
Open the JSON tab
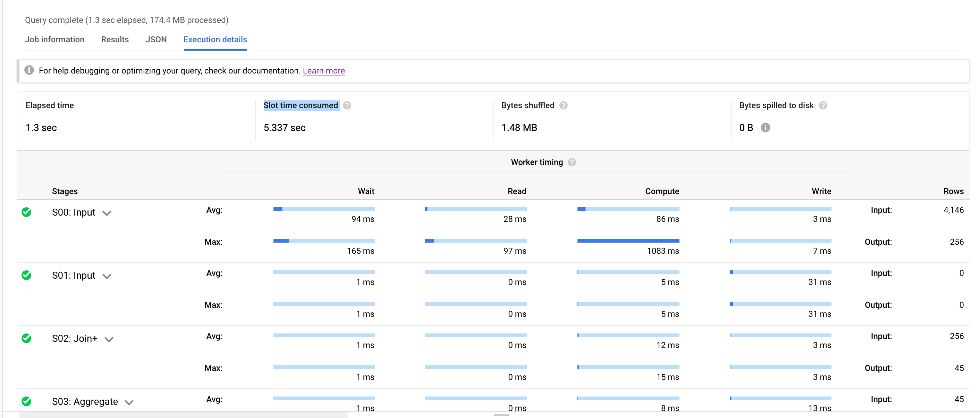pos(156,39)
